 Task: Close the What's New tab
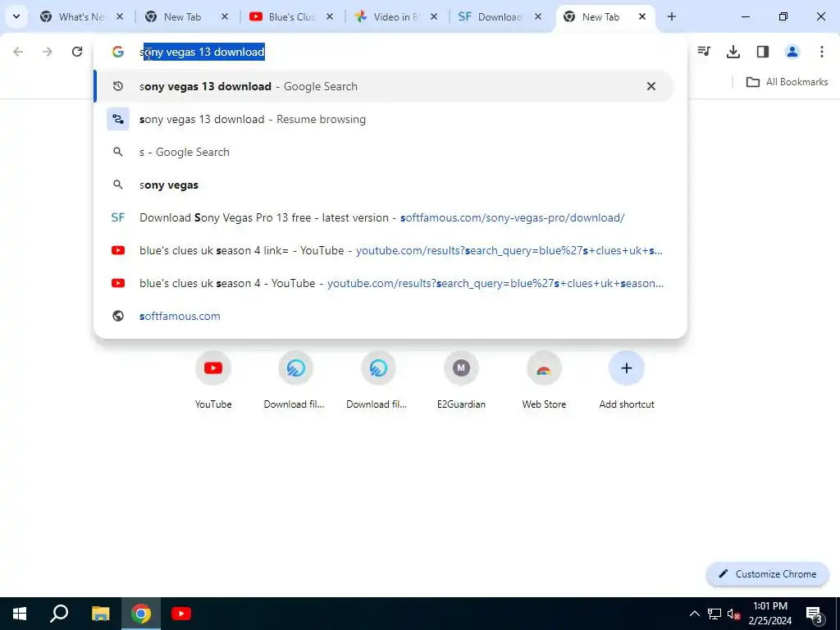(x=120, y=16)
